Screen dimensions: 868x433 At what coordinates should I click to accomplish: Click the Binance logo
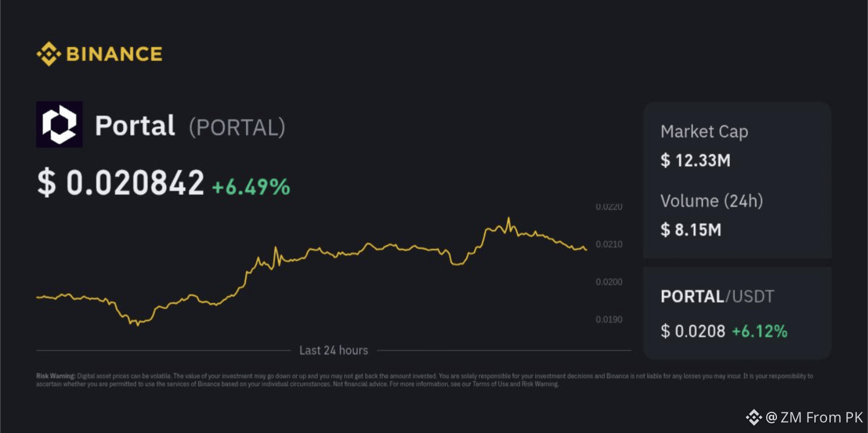[x=99, y=54]
